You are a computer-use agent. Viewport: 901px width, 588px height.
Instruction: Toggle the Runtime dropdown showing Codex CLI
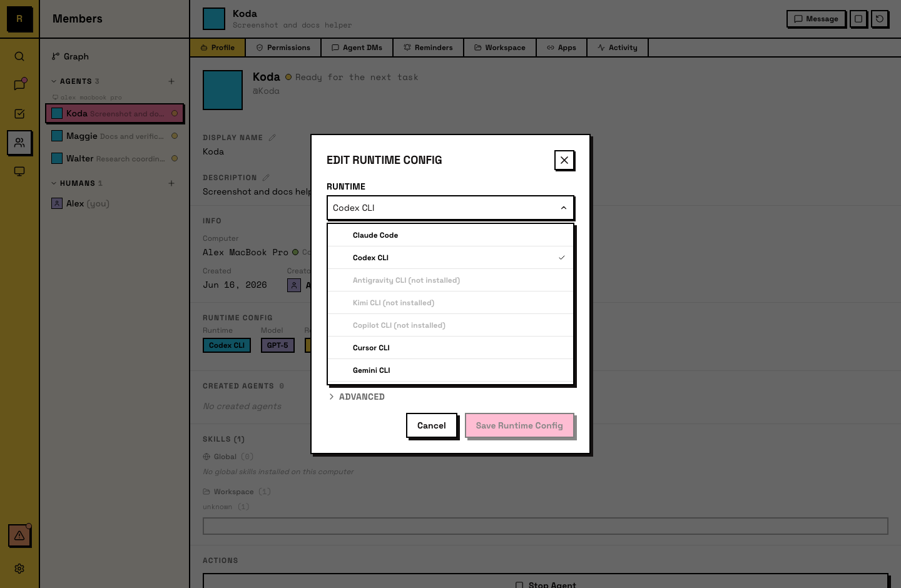click(450, 208)
